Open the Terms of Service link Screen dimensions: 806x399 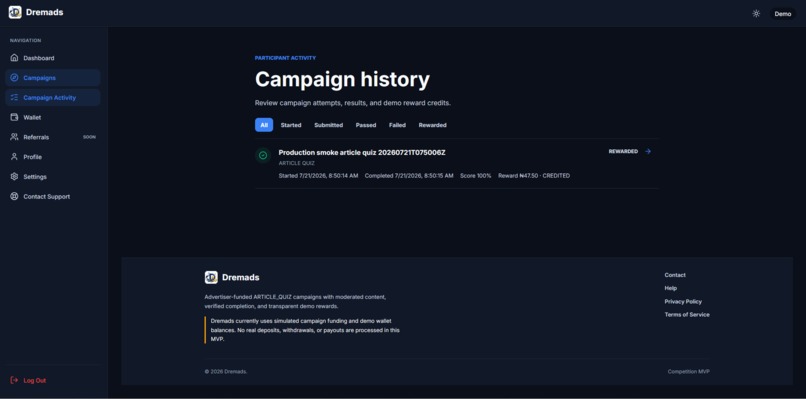[687, 315]
